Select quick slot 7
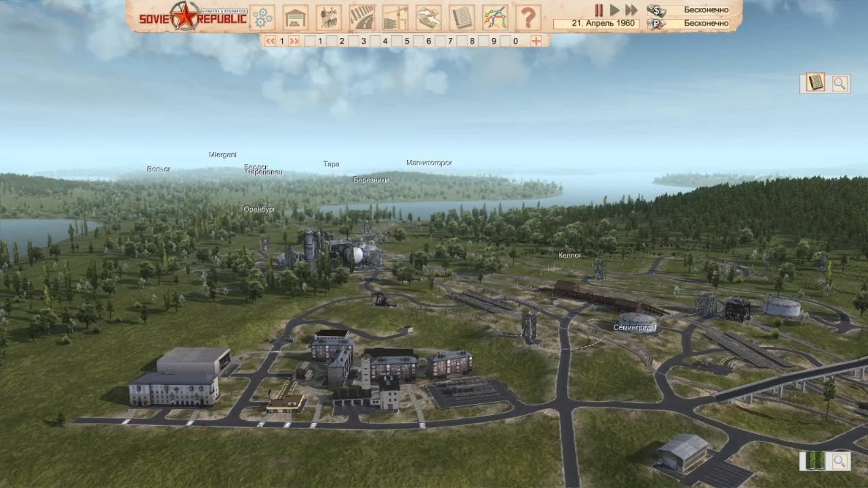This screenshot has height=488, width=868. pyautogui.click(x=445, y=41)
